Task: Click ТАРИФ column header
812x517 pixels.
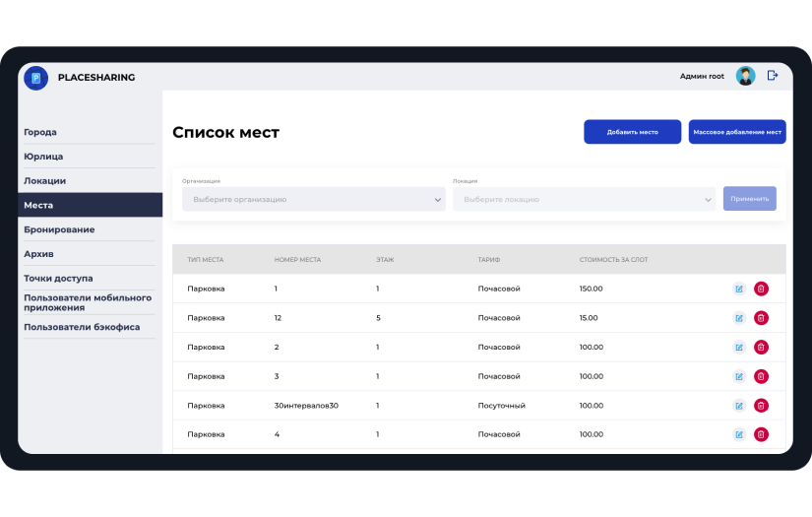Action: click(x=489, y=260)
